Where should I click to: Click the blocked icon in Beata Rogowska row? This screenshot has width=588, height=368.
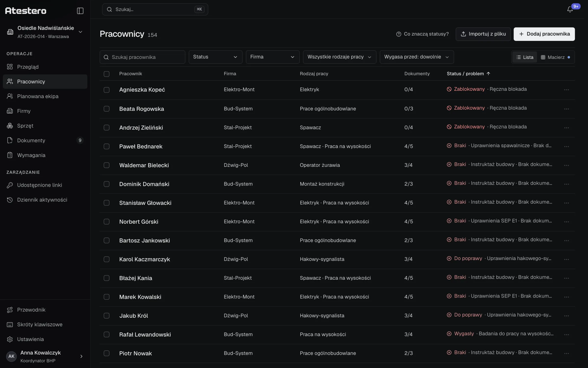[449, 108]
